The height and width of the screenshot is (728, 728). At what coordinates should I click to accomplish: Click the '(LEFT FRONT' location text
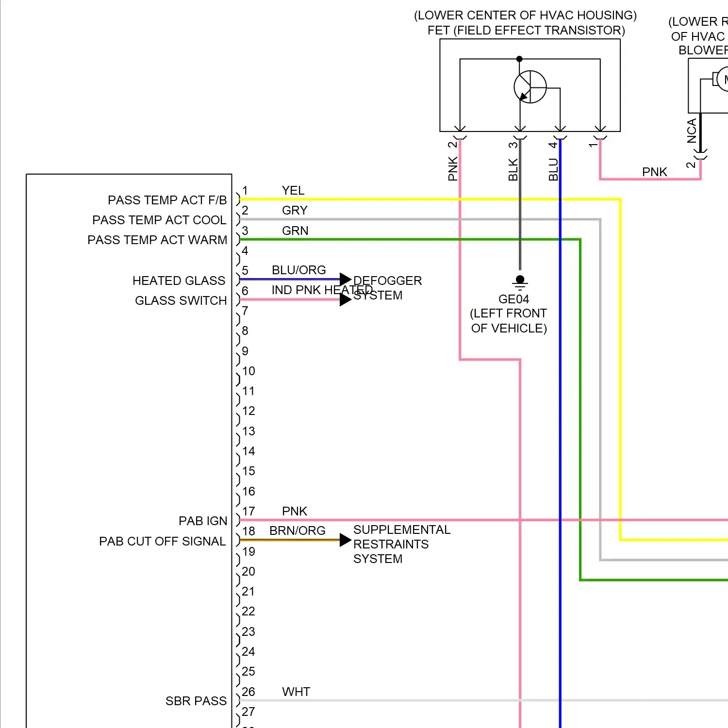point(508,314)
